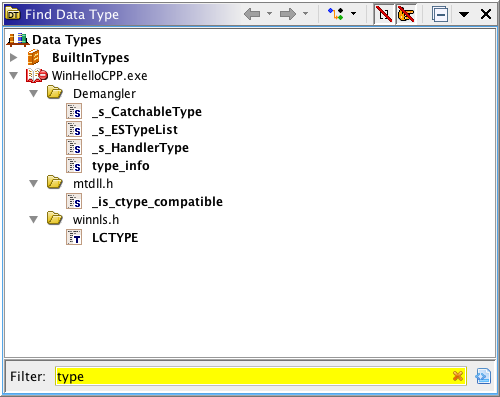Close the Find Data Type panel
The image size is (500, 397).
pyautogui.click(x=486, y=14)
